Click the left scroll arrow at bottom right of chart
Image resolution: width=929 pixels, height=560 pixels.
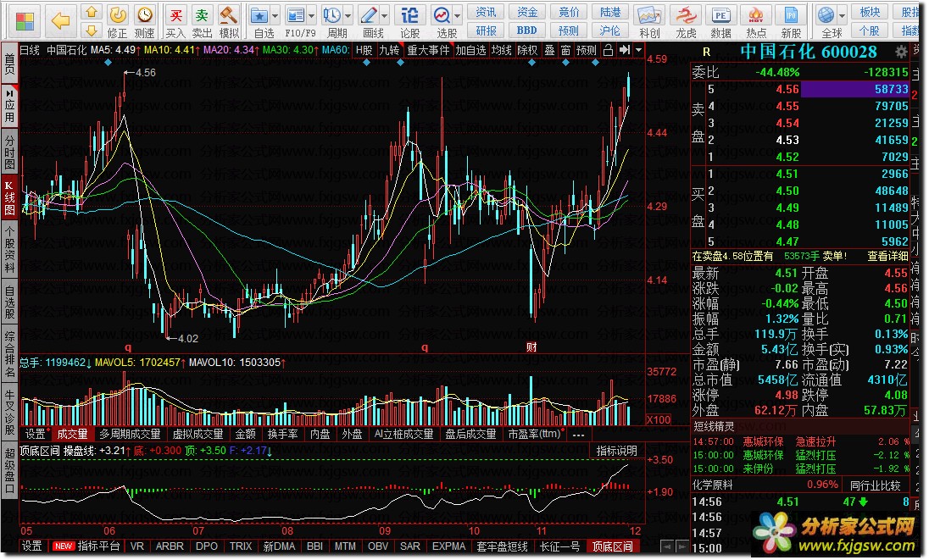tap(667, 546)
